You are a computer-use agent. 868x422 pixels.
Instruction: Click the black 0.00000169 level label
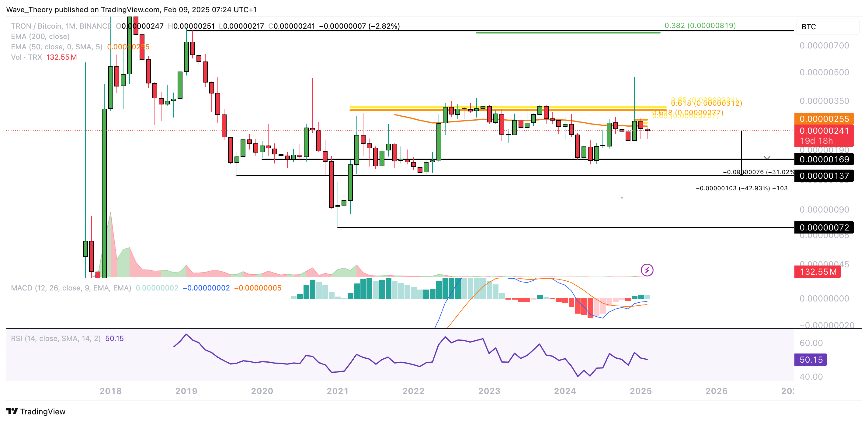(824, 159)
